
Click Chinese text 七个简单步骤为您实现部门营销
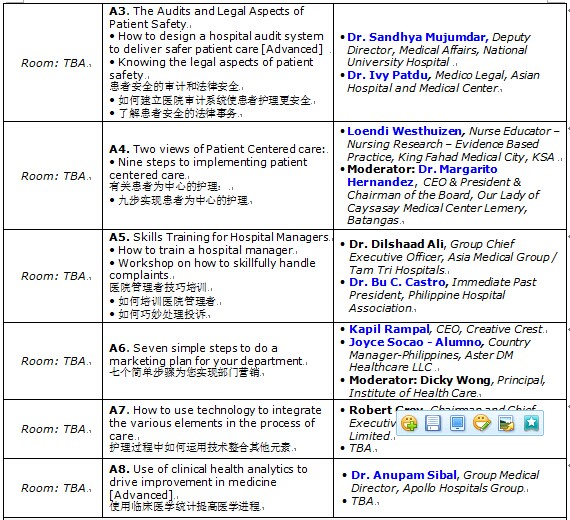[x=185, y=373]
